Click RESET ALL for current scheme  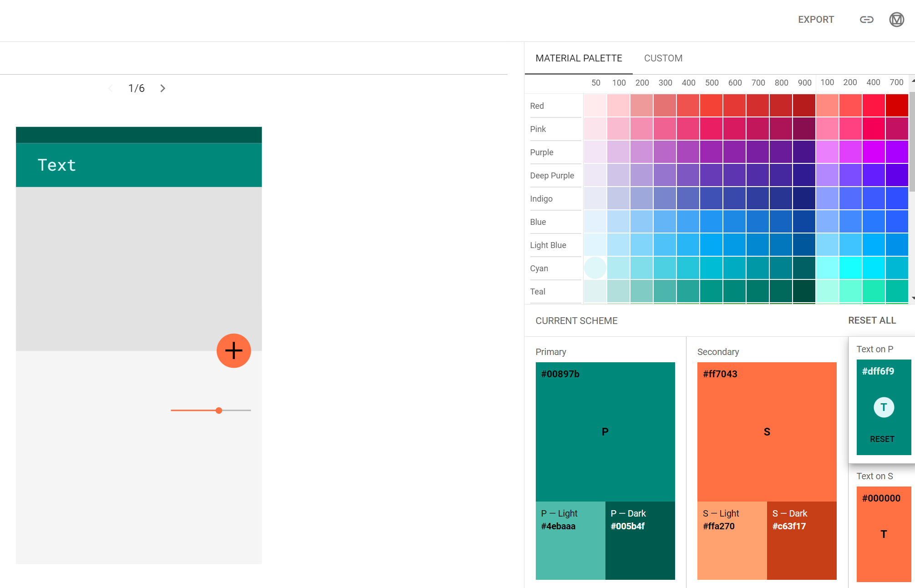tap(872, 320)
